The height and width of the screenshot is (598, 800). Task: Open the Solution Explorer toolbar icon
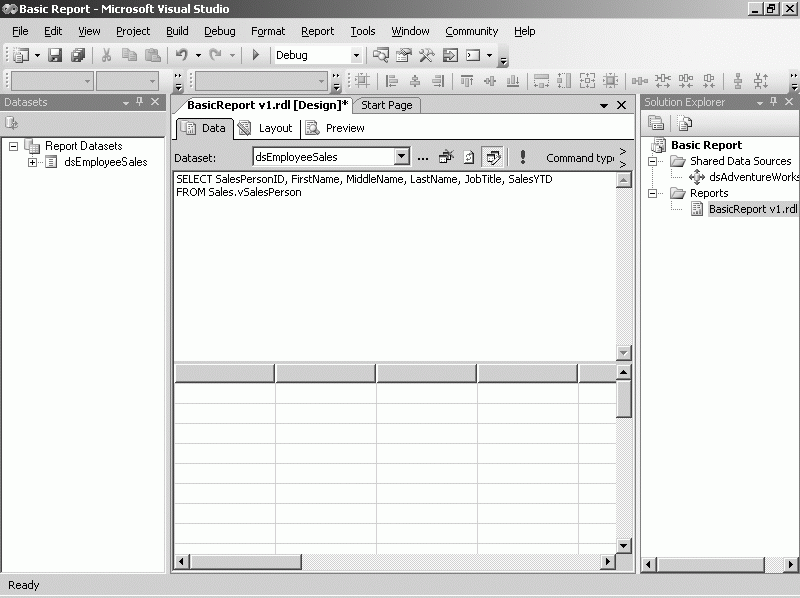coord(381,55)
